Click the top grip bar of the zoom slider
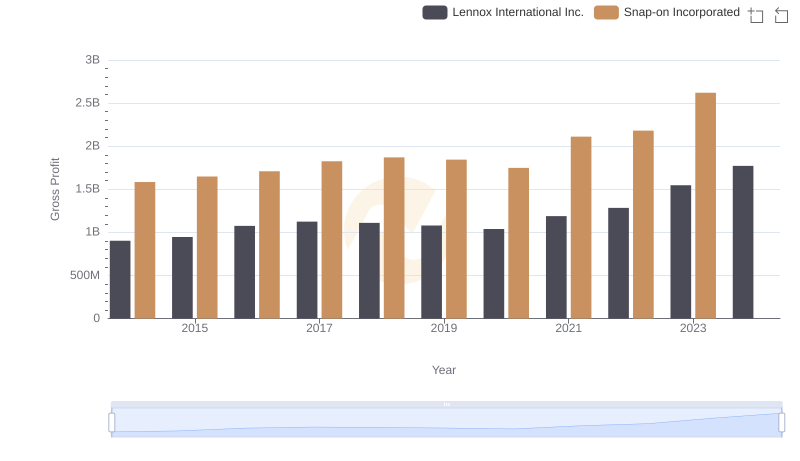 [446, 404]
